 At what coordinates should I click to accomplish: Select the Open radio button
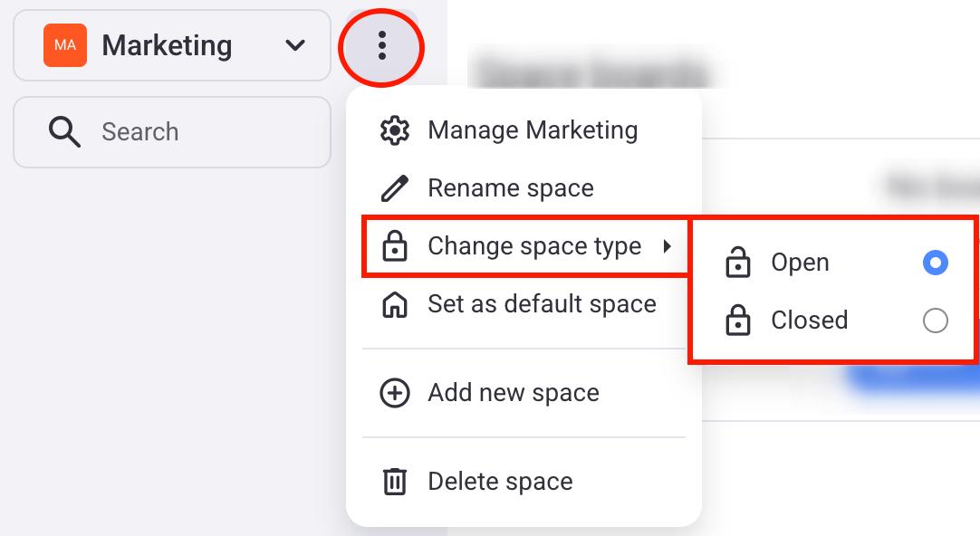(x=935, y=263)
